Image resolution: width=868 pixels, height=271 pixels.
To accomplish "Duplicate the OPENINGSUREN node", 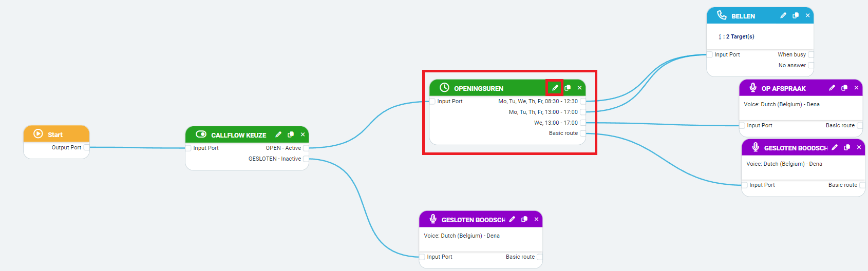I will [x=568, y=88].
